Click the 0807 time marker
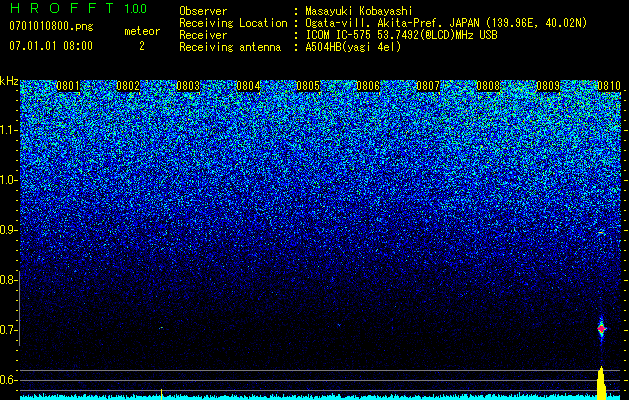The height and width of the screenshot is (400, 629). point(428,86)
